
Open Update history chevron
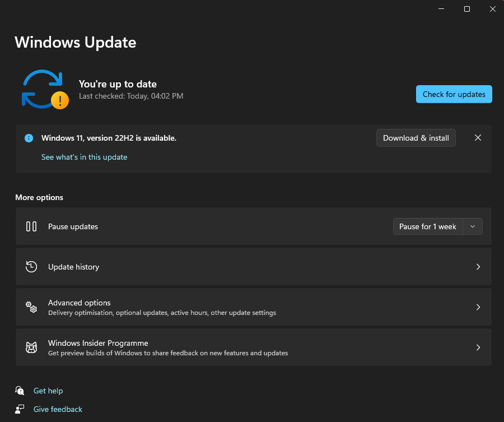[478, 267]
